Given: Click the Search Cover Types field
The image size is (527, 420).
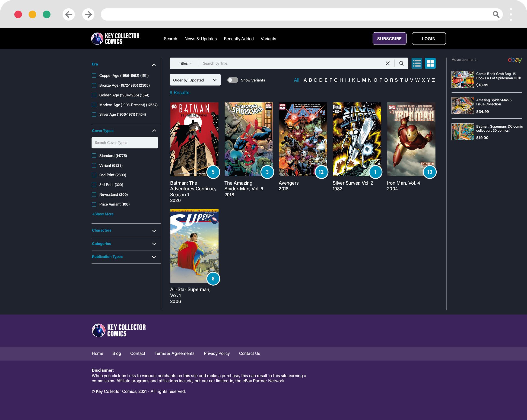Looking at the screenshot, I should 125,143.
